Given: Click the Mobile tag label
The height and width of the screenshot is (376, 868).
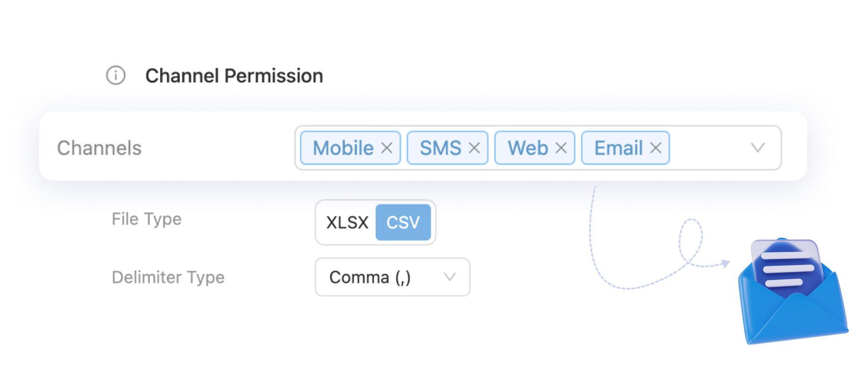Looking at the screenshot, I should click(x=343, y=148).
